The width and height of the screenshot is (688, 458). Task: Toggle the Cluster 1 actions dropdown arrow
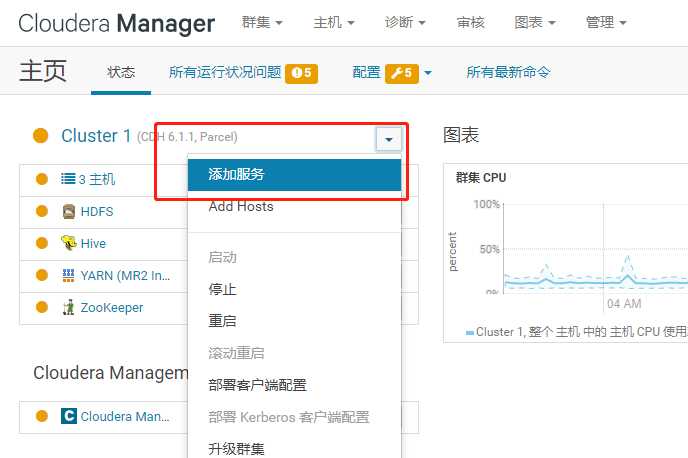click(x=389, y=139)
